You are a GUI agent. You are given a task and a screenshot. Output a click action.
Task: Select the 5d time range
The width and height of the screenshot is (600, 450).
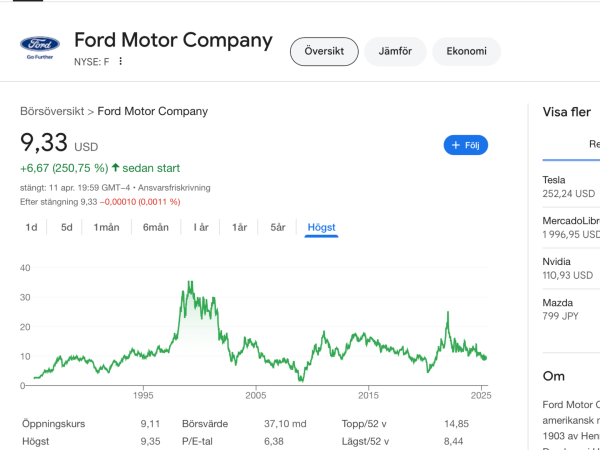[66, 227]
